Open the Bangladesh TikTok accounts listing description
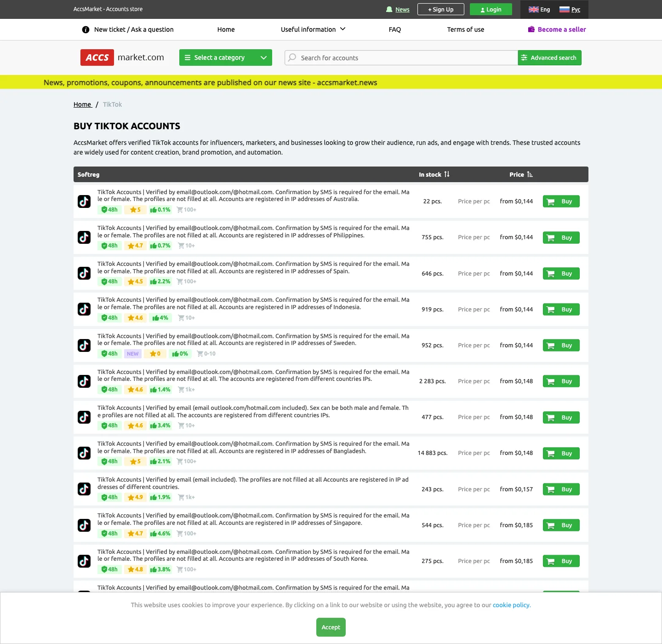The height and width of the screenshot is (644, 662). [253, 447]
